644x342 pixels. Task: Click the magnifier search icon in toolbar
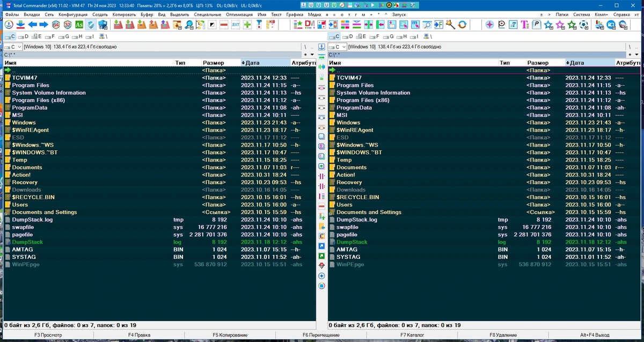(x=189, y=25)
